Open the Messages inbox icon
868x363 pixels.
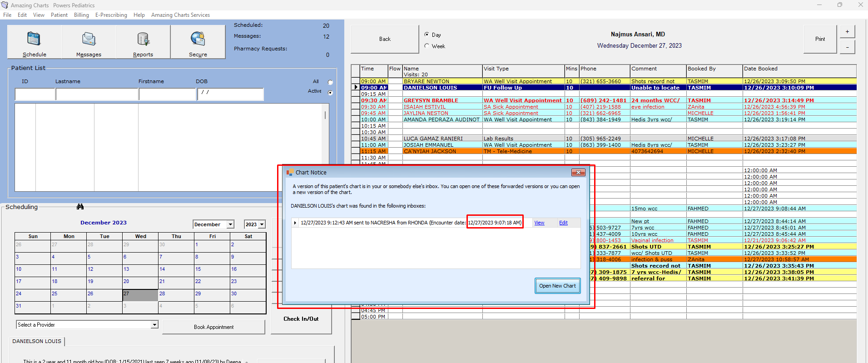point(89,39)
